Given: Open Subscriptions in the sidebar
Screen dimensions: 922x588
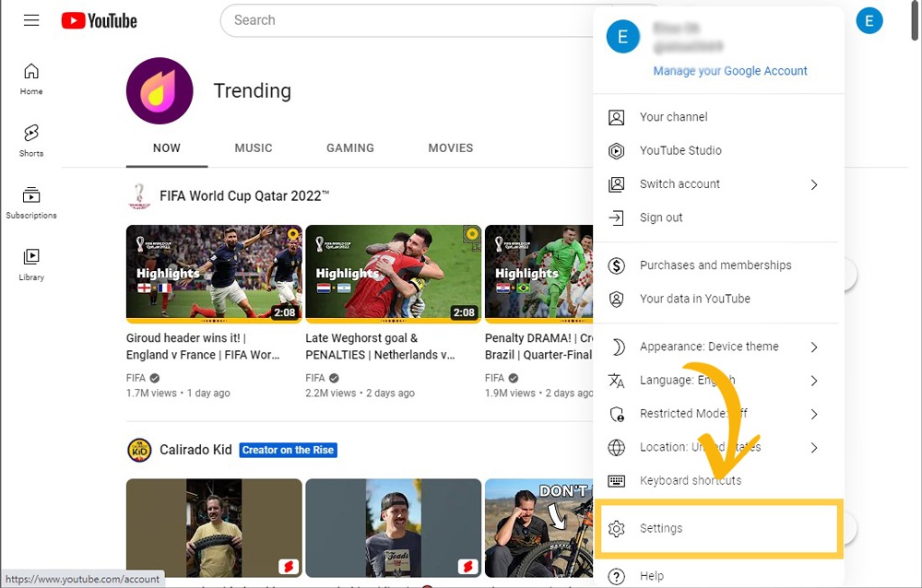Looking at the screenshot, I should (x=31, y=203).
